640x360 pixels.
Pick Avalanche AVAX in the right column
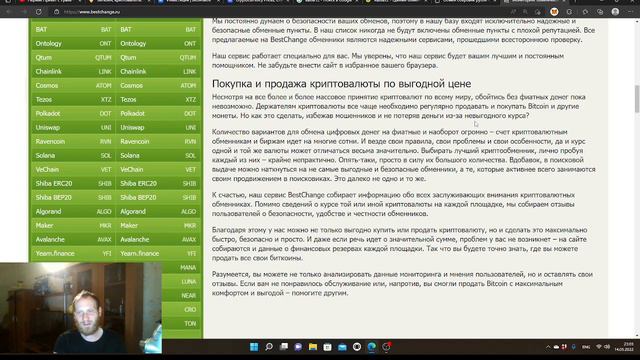pyautogui.click(x=158, y=240)
